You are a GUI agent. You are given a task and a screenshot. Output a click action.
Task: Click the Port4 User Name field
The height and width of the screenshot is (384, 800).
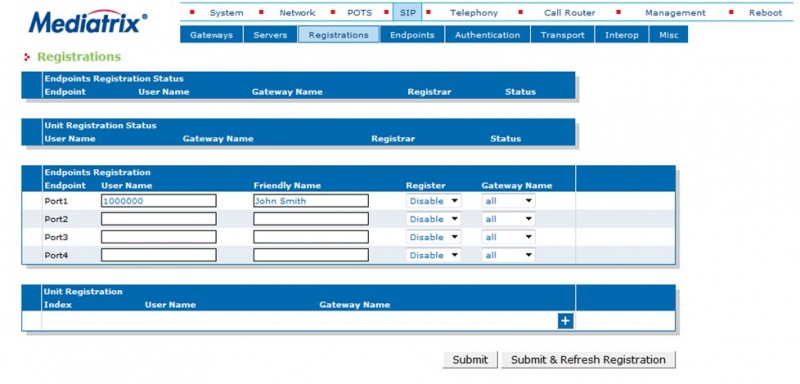pos(159,255)
